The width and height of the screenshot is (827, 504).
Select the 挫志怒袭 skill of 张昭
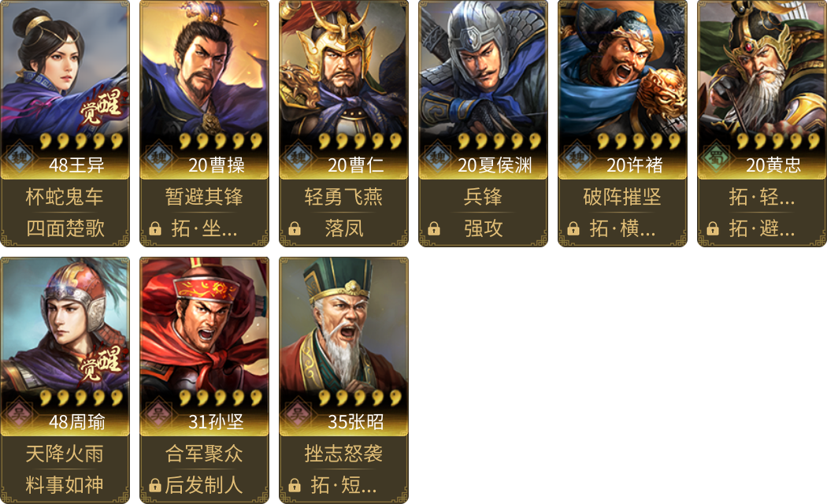tap(343, 454)
